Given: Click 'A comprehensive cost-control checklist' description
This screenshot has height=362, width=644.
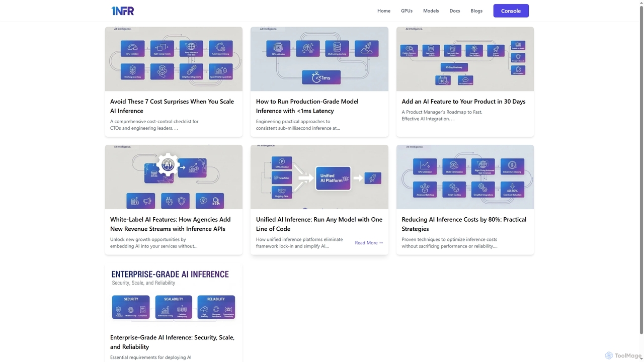Looking at the screenshot, I should coord(154,125).
